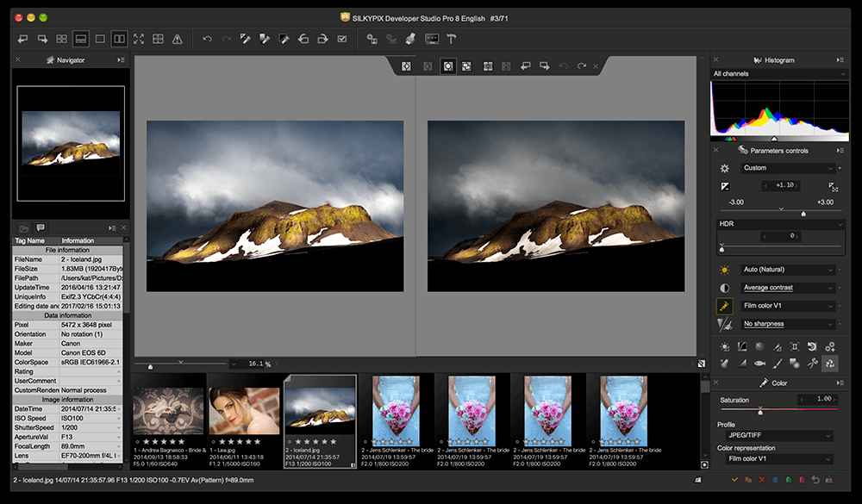Click the sharpness icon beside No sharpness
Screen dimensions: 862x504
pyautogui.click(x=725, y=324)
